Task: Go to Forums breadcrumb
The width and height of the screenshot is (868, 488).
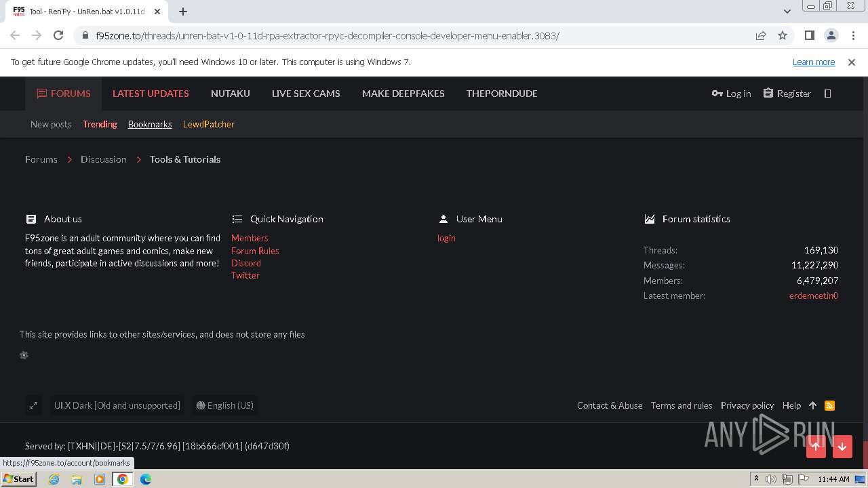Action: 41,159
